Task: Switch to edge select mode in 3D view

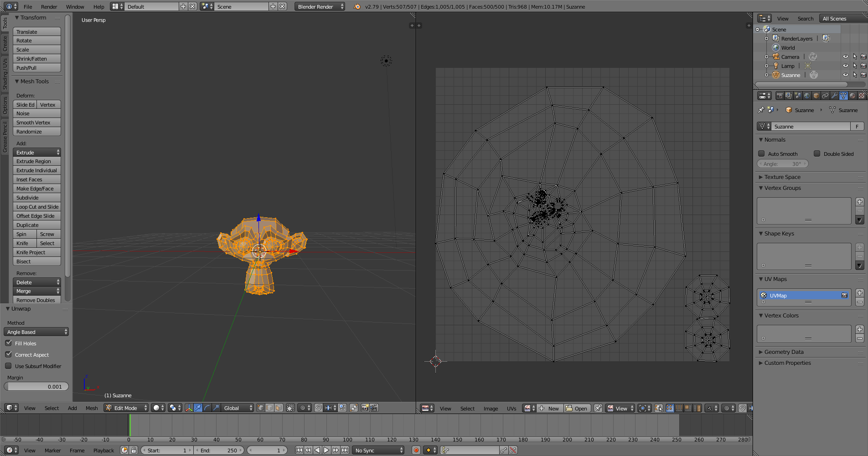Action: point(270,408)
